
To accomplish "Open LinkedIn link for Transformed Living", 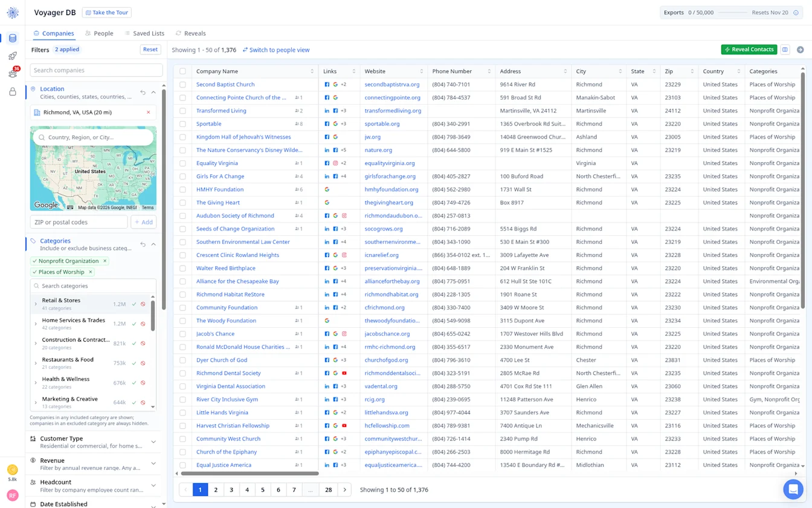I will point(327,111).
